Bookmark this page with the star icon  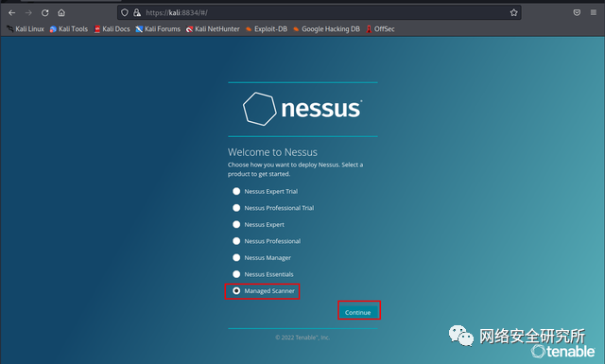click(x=513, y=12)
